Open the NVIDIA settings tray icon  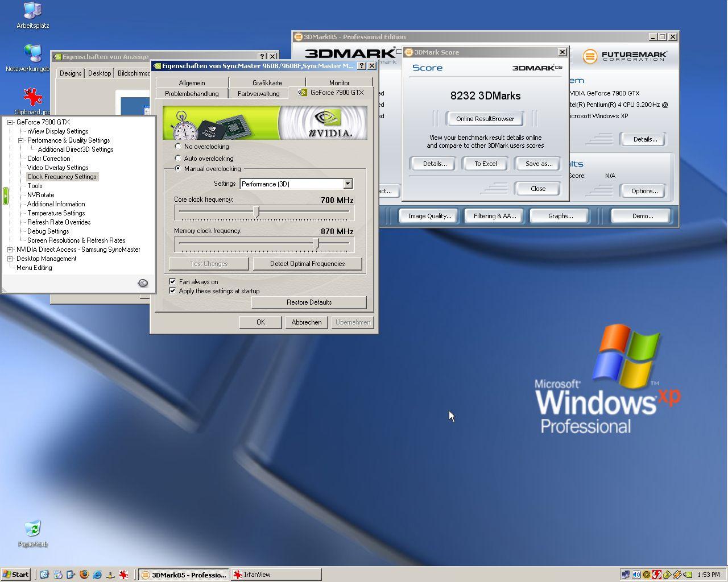(688, 575)
